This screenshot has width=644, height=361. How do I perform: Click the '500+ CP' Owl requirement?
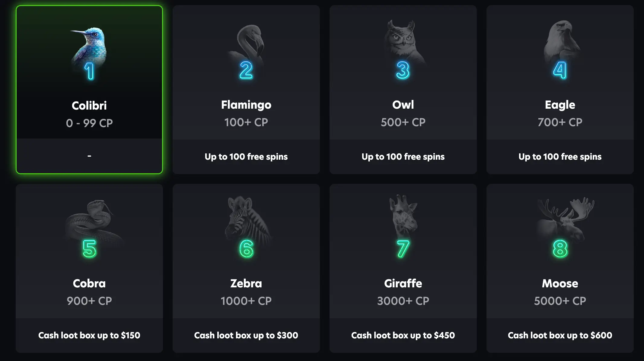point(403,122)
